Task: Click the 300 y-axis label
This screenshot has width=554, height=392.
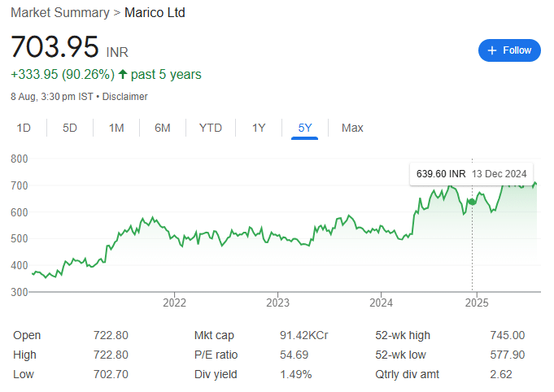Action: (x=19, y=293)
